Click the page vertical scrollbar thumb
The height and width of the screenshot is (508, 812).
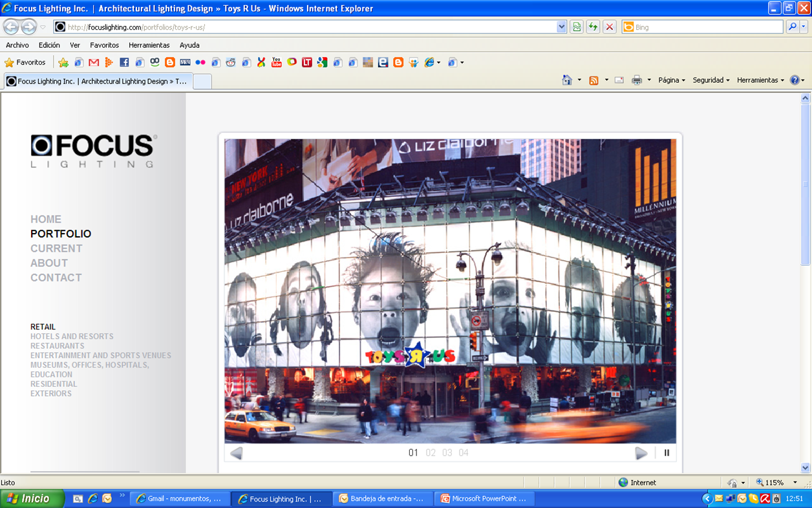(x=805, y=184)
